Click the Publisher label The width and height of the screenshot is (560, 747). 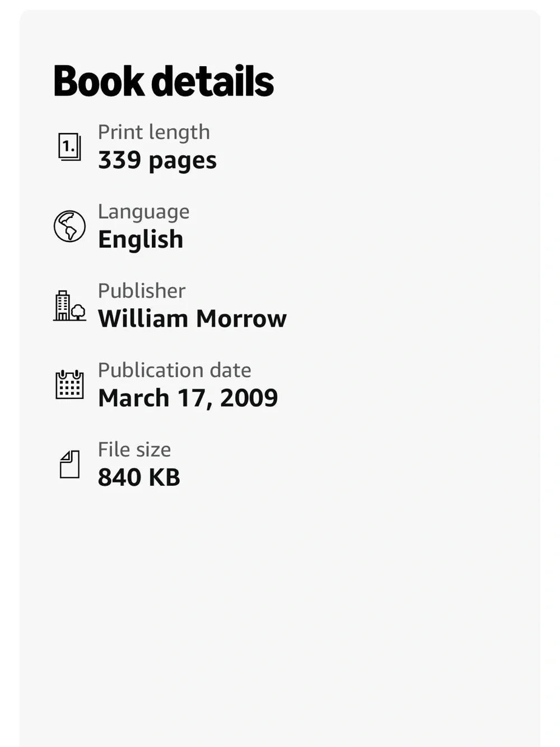click(x=142, y=291)
